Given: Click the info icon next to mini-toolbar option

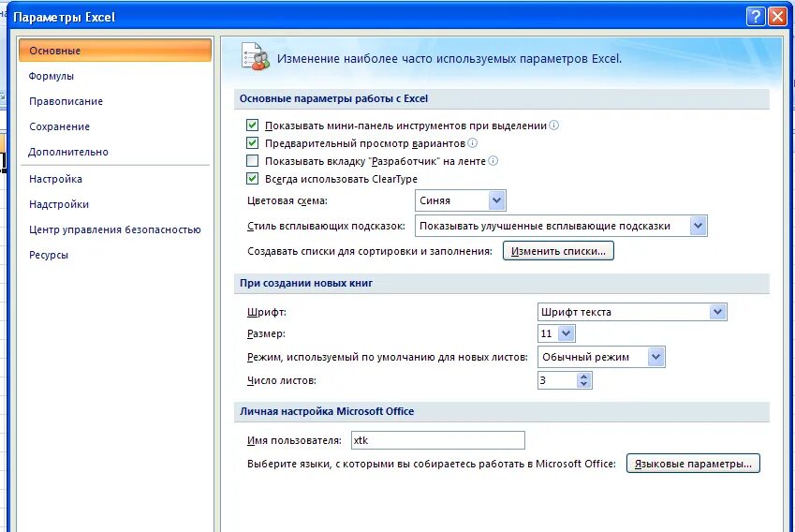Looking at the screenshot, I should click(x=553, y=126).
